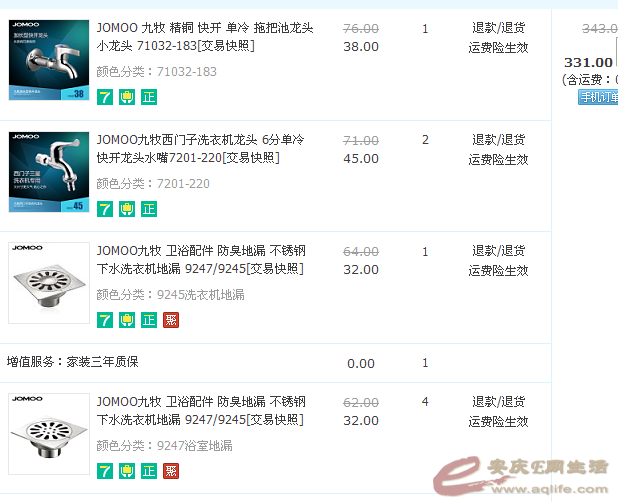This screenshot has height=502, width=618.
Task: Open the 拖把池龙头 71032-183 product title link
Action: pyautogui.click(x=205, y=37)
